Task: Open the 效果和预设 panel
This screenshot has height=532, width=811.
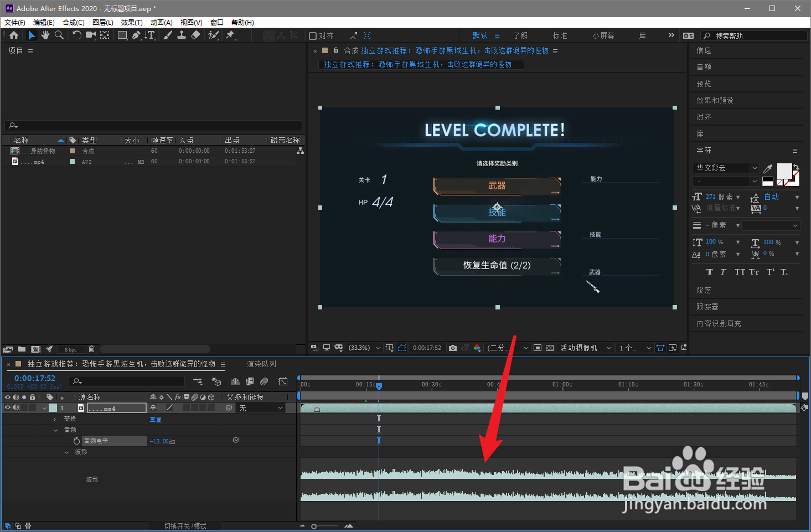Action: (715, 100)
